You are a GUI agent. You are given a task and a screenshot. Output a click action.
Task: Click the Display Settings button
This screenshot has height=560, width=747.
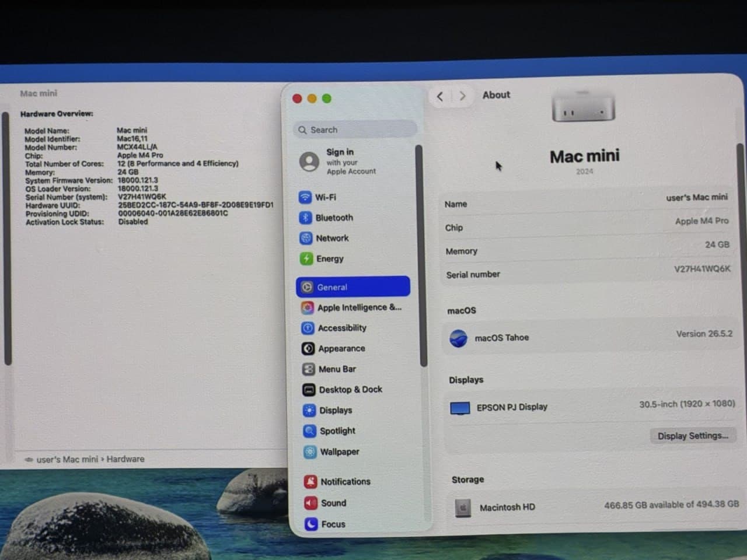click(693, 436)
